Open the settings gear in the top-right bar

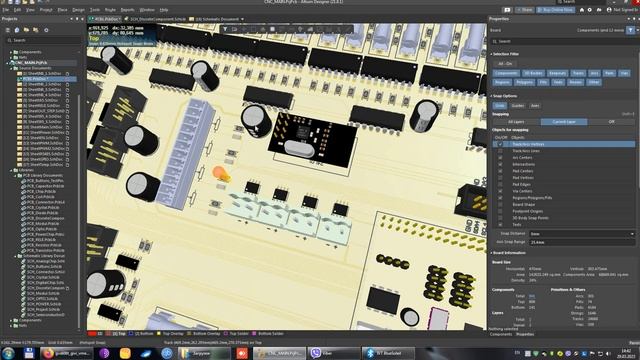(x=590, y=10)
